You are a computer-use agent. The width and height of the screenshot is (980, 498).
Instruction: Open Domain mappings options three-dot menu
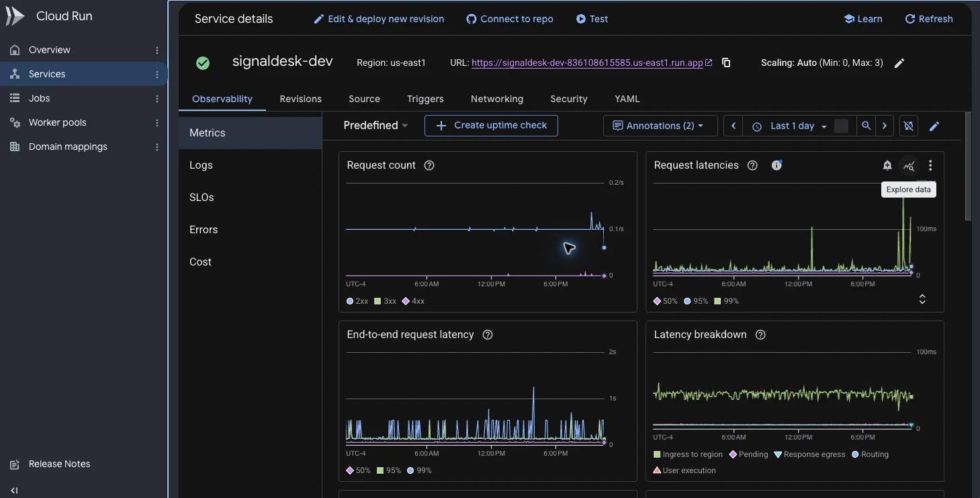(157, 147)
